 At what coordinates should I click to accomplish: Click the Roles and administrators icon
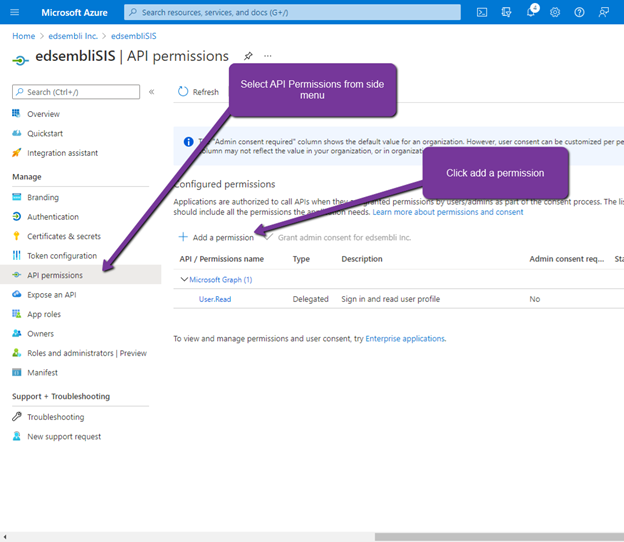coord(16,353)
